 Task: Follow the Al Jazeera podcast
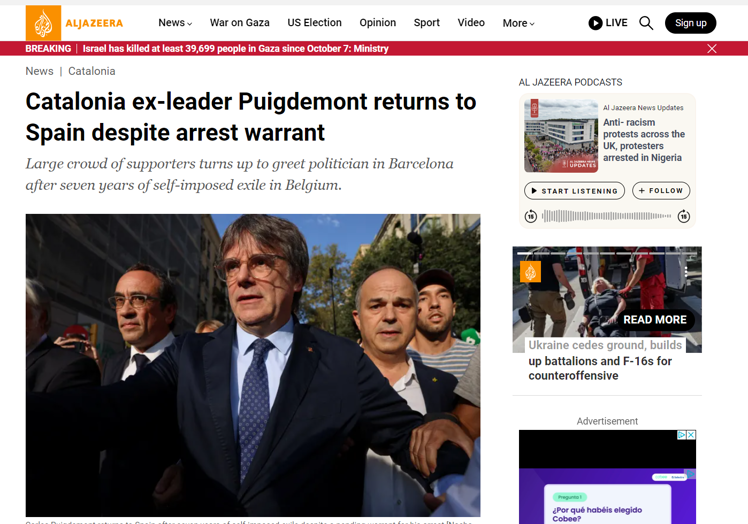point(661,190)
